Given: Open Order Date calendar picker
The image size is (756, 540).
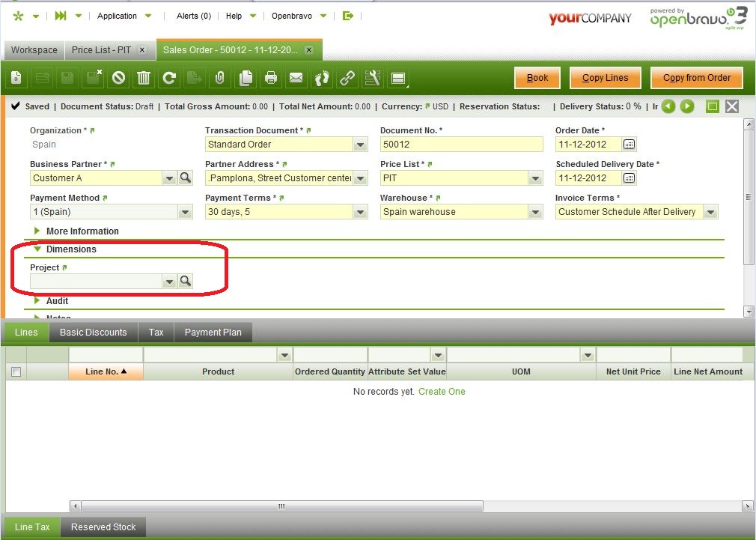Looking at the screenshot, I should (629, 145).
